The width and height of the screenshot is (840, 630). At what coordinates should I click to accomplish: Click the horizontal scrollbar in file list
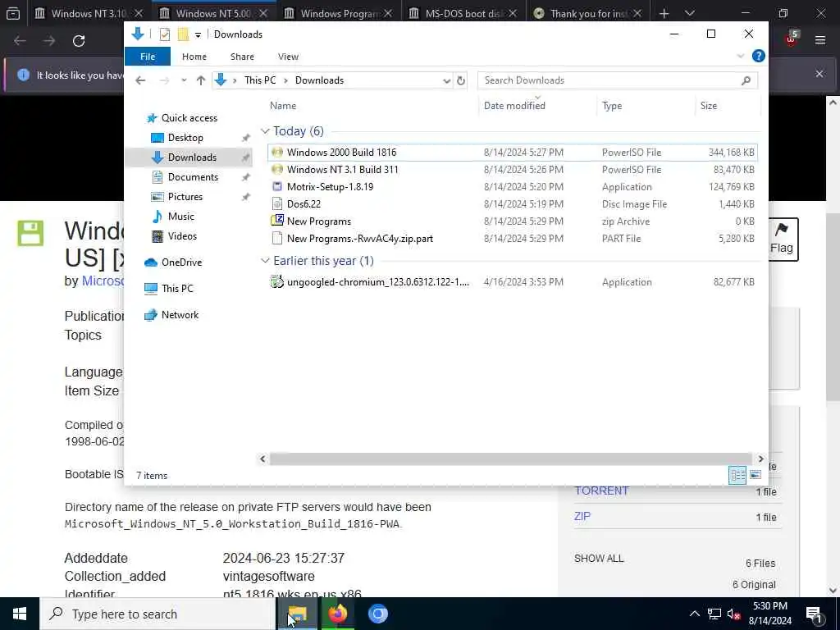click(511, 459)
